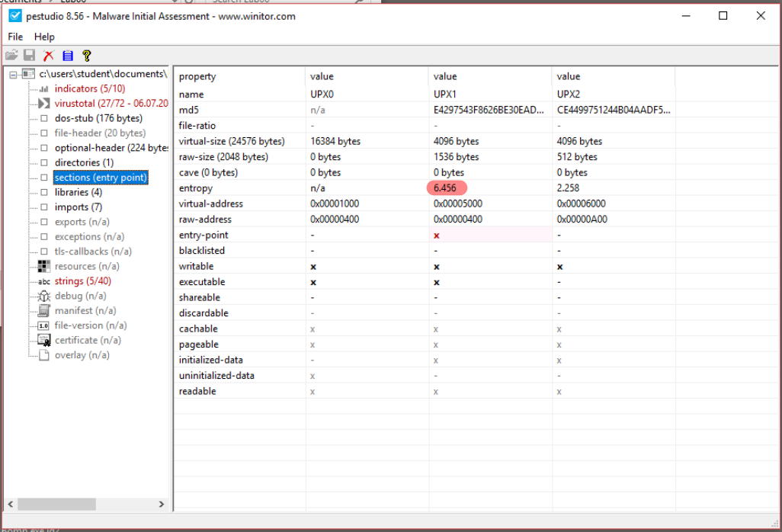Toggle the tls-callbacks checkbox
782x532 pixels.
click(x=44, y=252)
